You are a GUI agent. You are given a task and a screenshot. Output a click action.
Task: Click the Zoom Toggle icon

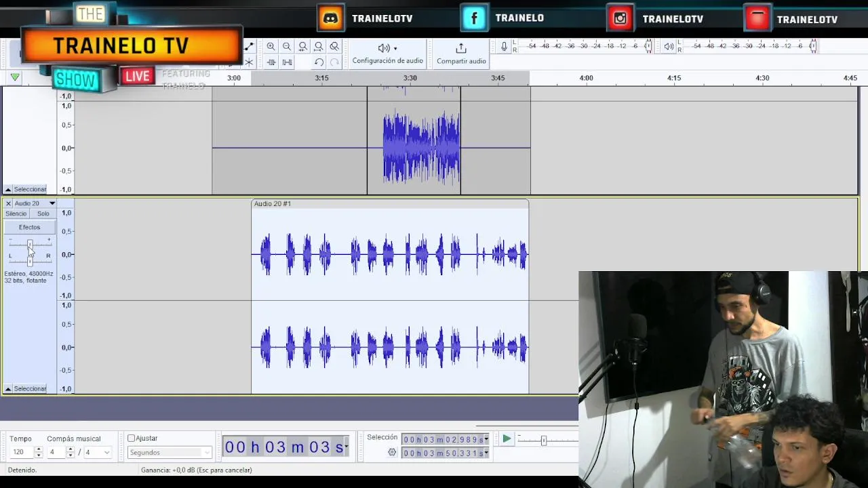point(334,47)
